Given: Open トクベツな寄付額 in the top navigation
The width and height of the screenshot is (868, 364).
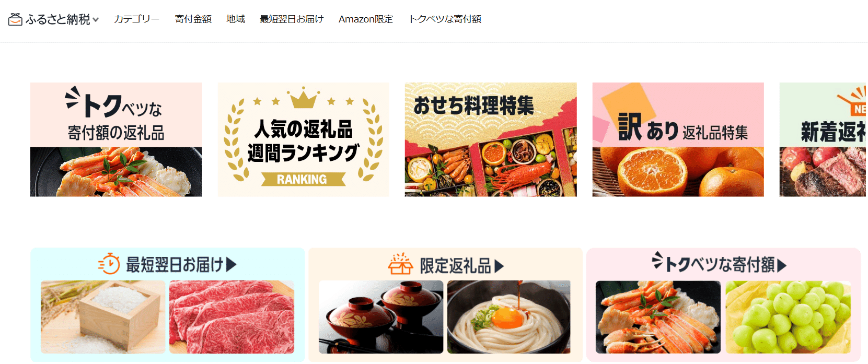Looking at the screenshot, I should (445, 19).
